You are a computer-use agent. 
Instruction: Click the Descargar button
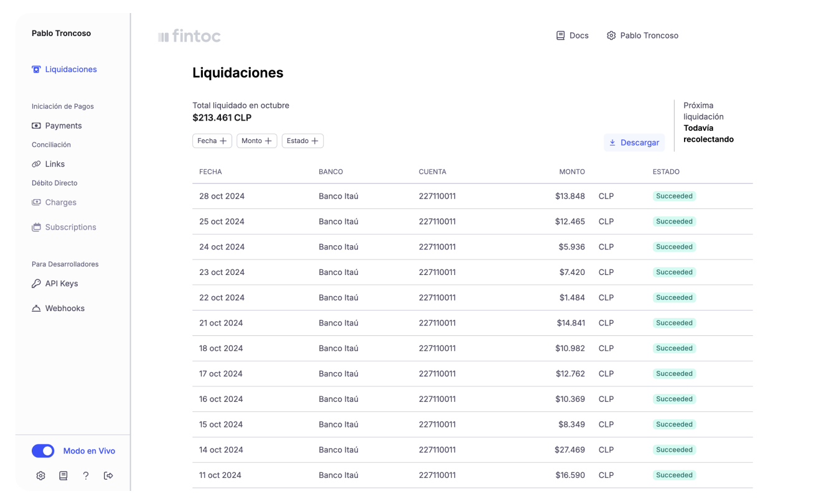pos(634,142)
